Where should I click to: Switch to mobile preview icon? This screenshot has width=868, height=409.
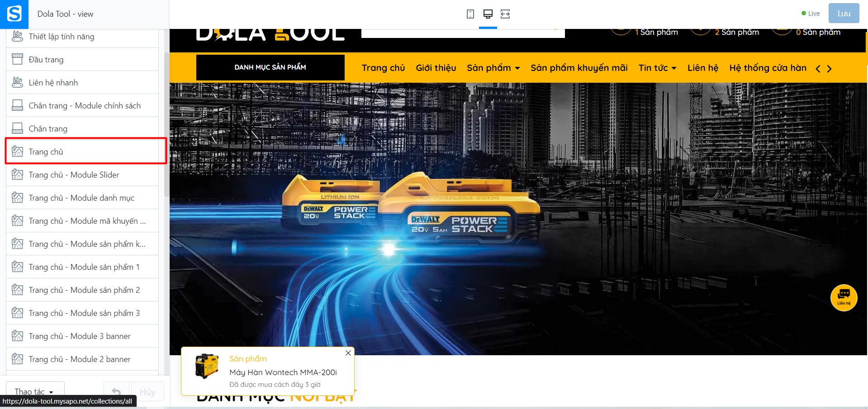tap(470, 14)
